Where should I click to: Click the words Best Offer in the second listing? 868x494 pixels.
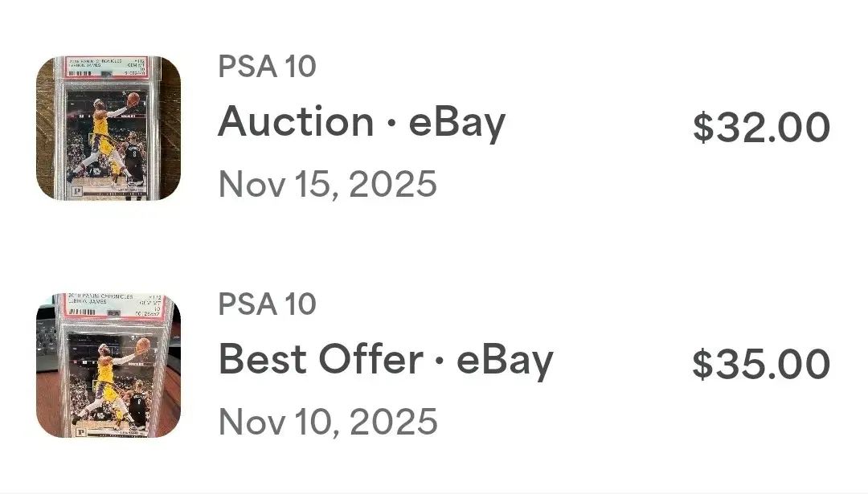tap(320, 360)
